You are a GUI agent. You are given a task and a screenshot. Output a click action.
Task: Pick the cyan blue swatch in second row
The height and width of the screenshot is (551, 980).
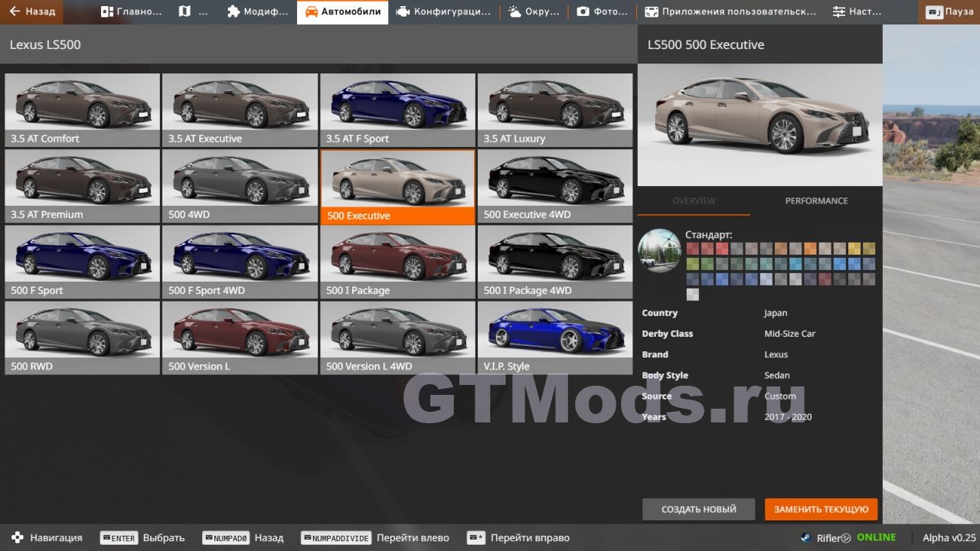795,264
